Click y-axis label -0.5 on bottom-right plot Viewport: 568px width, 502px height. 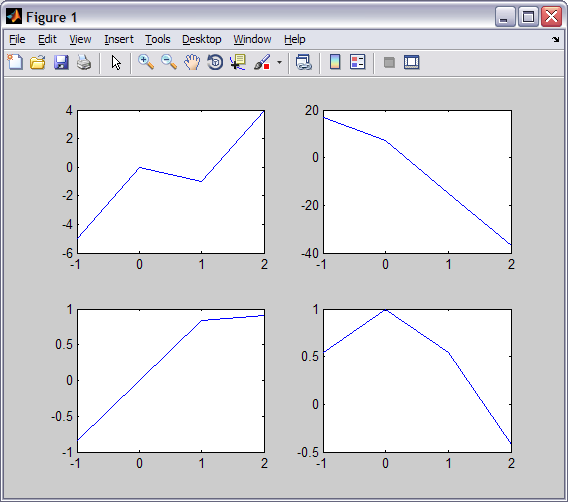(308, 452)
